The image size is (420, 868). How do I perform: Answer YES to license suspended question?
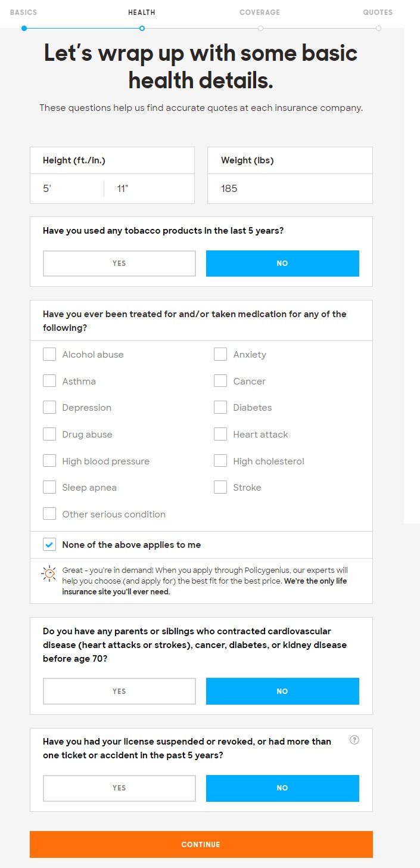[x=119, y=788]
